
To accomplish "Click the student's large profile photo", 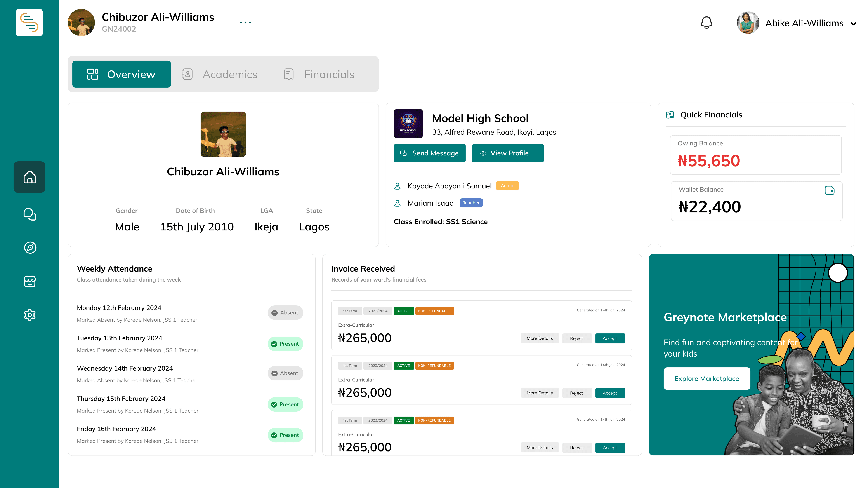I will point(223,134).
